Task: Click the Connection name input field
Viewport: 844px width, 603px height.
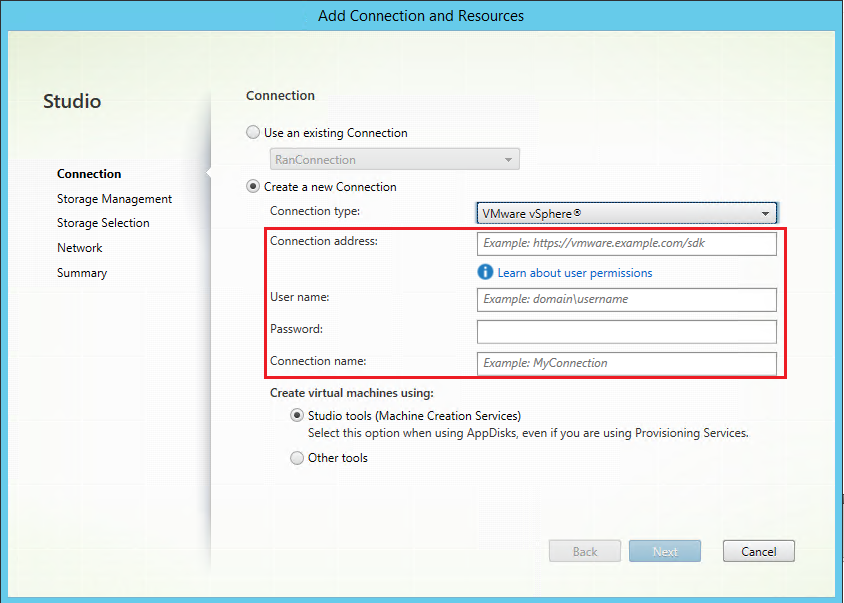Action: pos(626,362)
